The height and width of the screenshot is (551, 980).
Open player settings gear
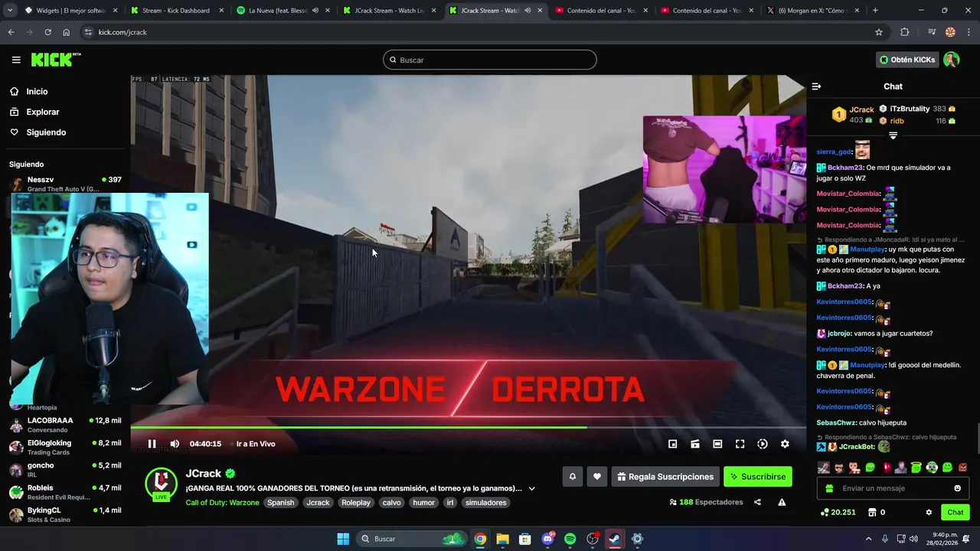785,444
